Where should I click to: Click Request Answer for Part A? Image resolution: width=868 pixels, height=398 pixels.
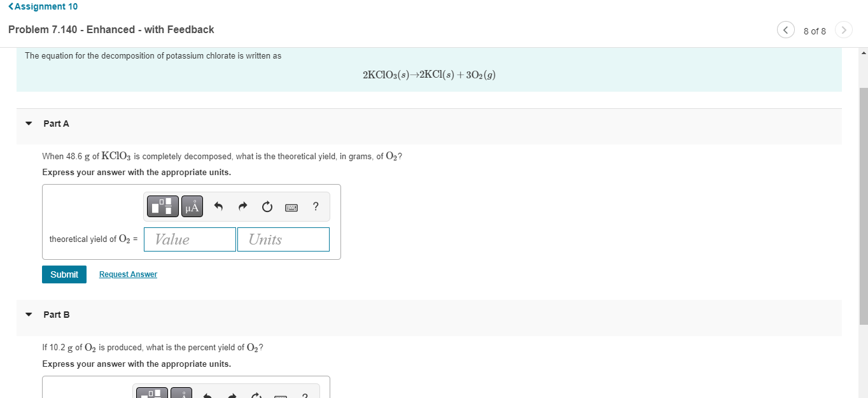pyautogui.click(x=127, y=274)
